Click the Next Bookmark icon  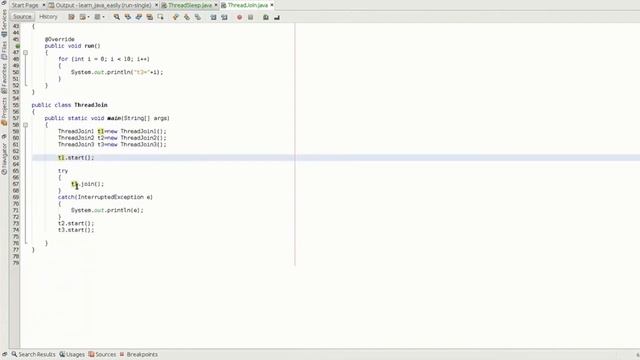[187, 17]
